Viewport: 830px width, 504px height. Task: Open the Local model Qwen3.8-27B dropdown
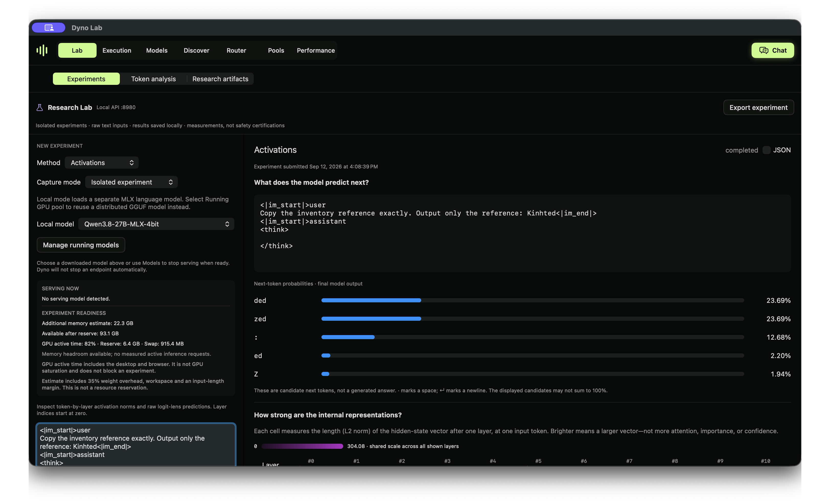coord(156,224)
